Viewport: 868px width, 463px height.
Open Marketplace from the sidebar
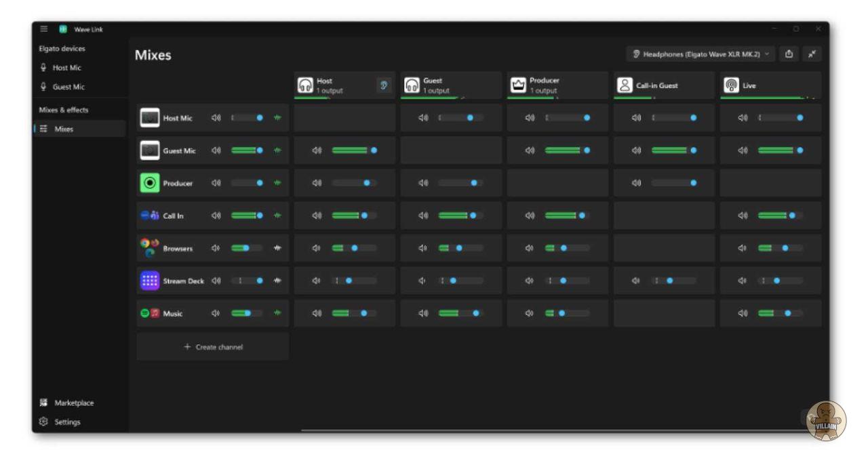click(73, 403)
